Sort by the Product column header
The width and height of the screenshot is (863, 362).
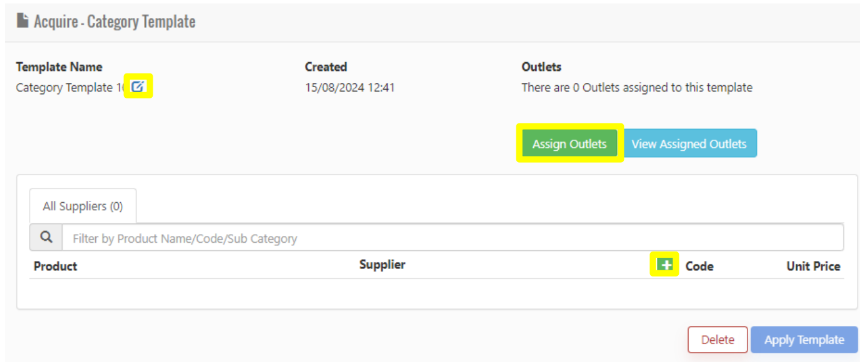(x=56, y=266)
